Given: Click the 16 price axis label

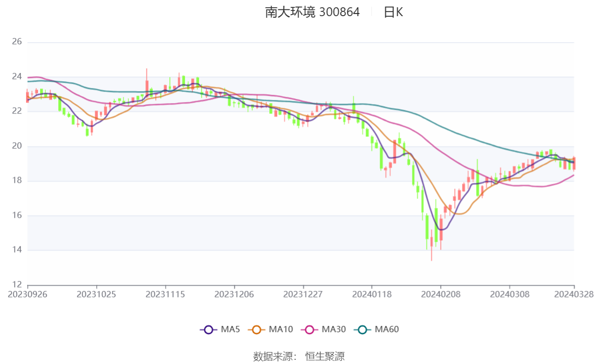Looking at the screenshot, I should pos(17,216).
